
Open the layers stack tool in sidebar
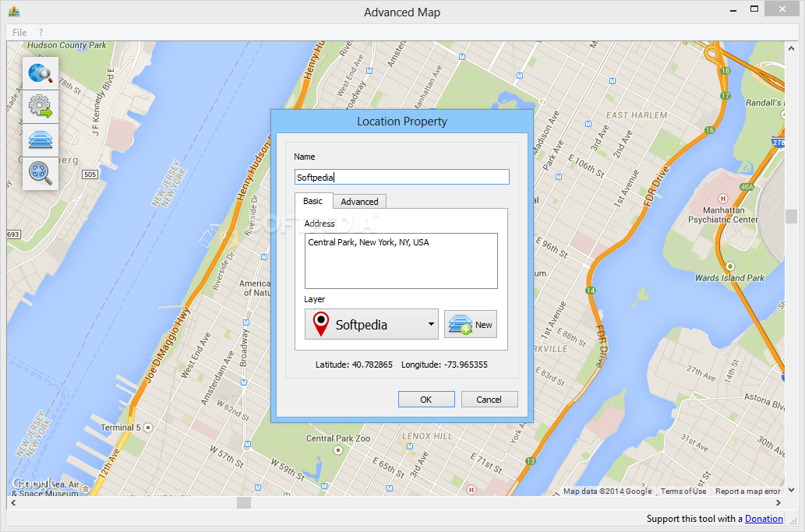41,139
